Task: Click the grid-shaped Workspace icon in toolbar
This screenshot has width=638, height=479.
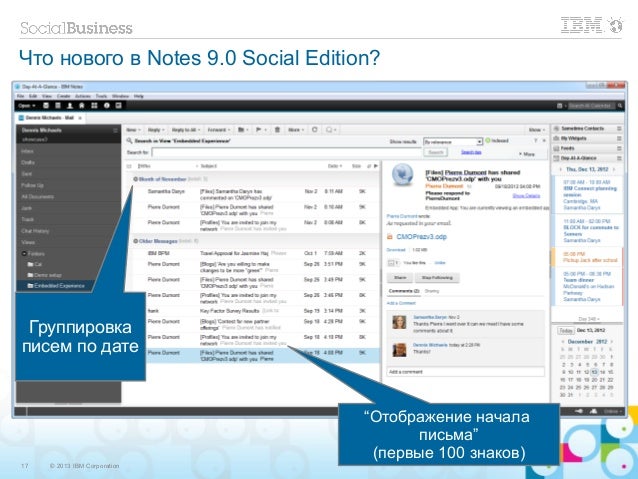Action: click(94, 106)
